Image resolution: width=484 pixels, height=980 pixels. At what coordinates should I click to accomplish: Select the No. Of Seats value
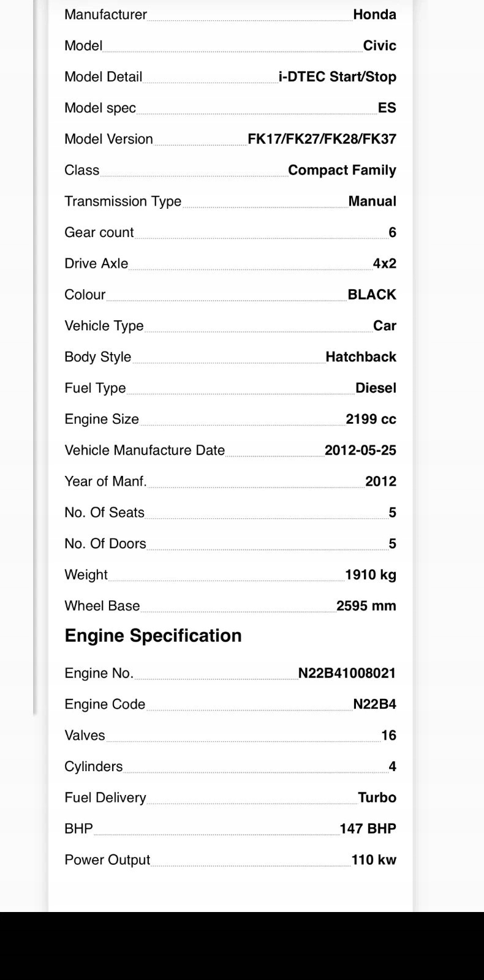(x=392, y=513)
